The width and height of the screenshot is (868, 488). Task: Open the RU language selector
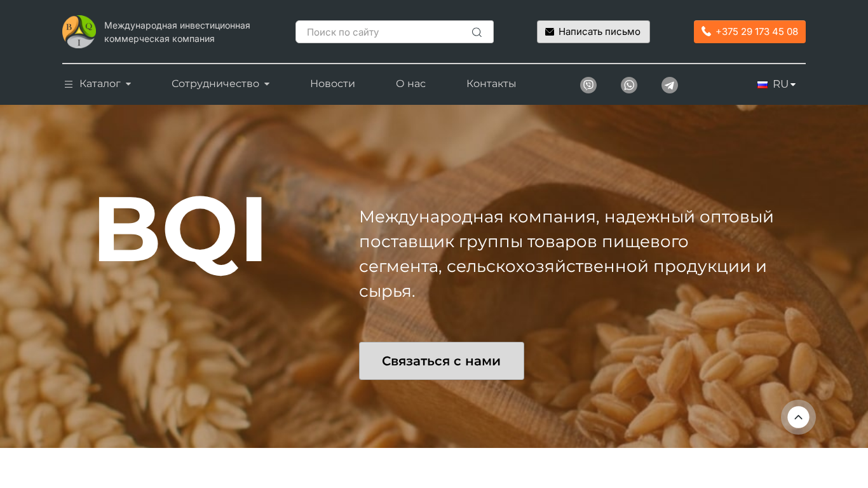pos(776,84)
